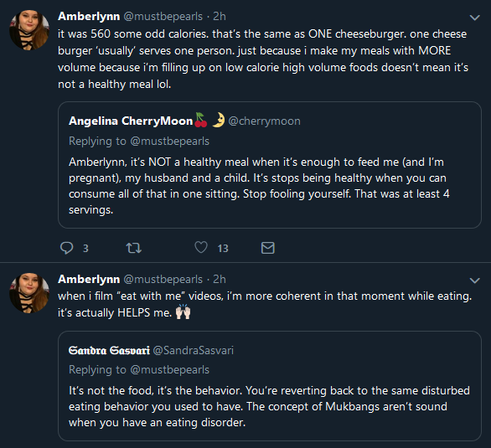Expand options for eat with me tweet
The height and width of the screenshot is (448, 491).
[475, 281]
